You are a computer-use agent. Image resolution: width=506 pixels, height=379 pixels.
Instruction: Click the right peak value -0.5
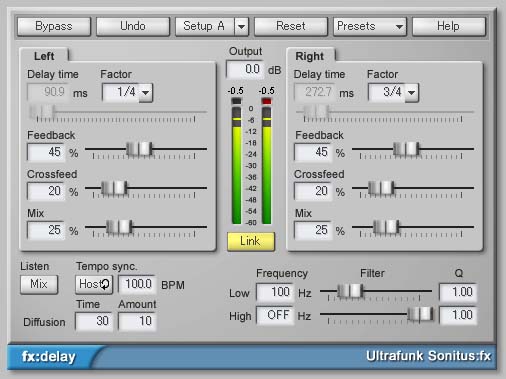click(x=267, y=91)
